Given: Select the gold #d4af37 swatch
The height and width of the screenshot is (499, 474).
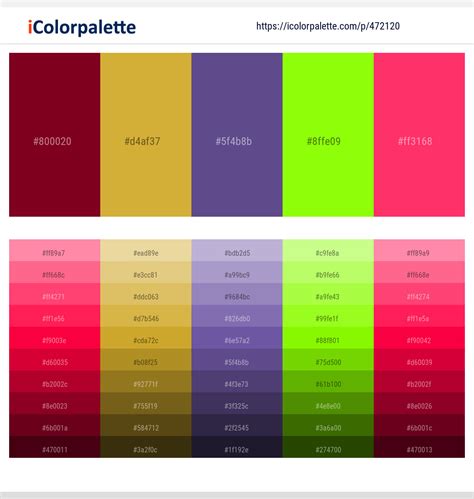Looking at the screenshot, I should [x=146, y=135].
